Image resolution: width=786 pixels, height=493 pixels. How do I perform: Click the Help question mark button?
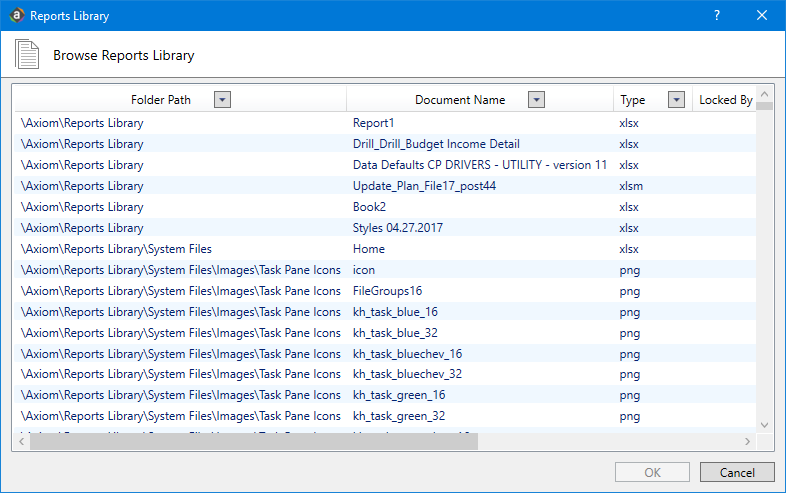716,16
